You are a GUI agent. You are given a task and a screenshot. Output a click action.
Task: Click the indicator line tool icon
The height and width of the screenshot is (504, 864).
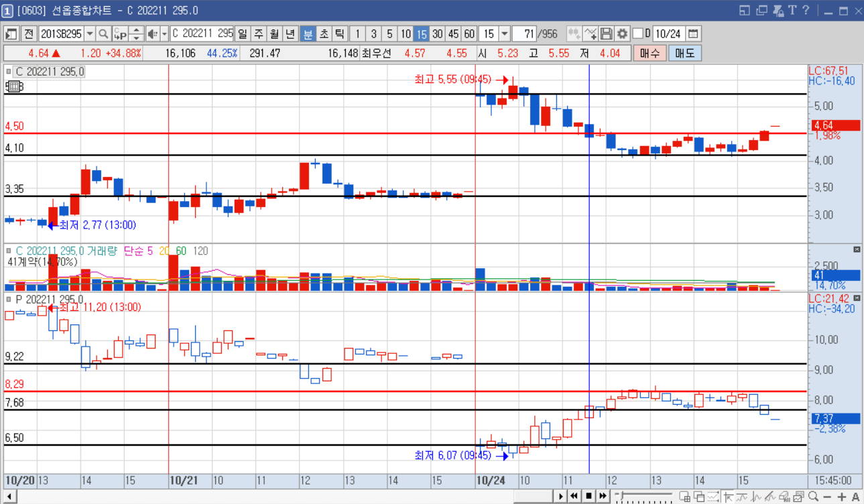click(742, 497)
